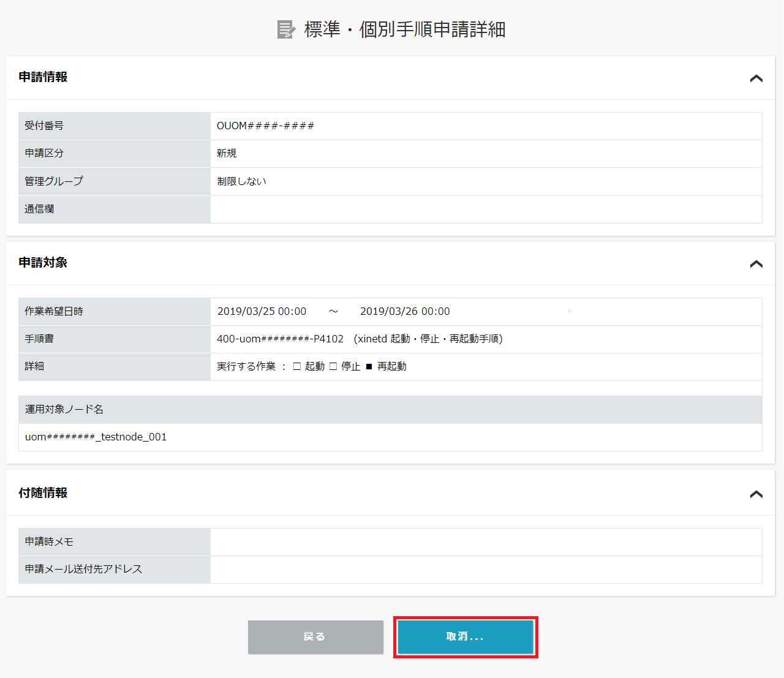The image size is (784, 678).
Task: Click the page title 標準・個別手順申請詳細
Action: pyautogui.click(x=405, y=29)
